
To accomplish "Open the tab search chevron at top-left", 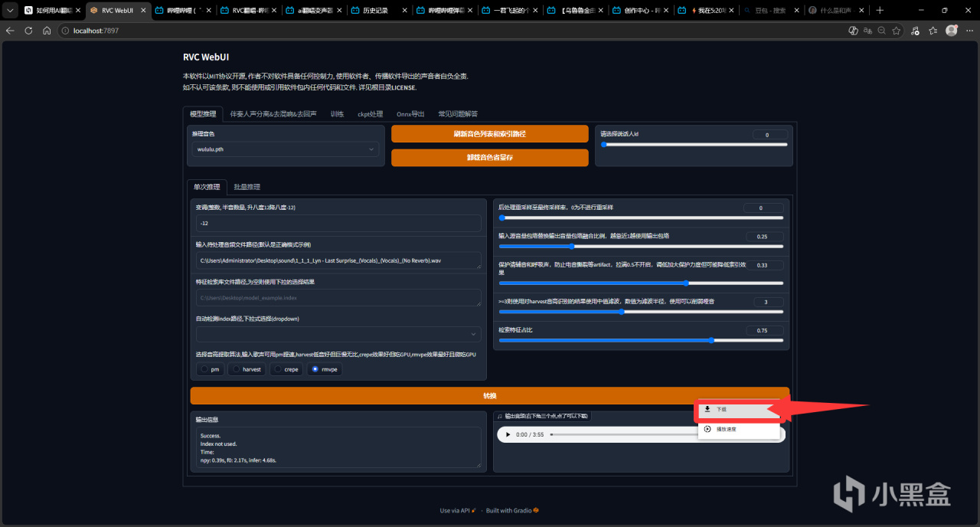I will click(x=10, y=10).
